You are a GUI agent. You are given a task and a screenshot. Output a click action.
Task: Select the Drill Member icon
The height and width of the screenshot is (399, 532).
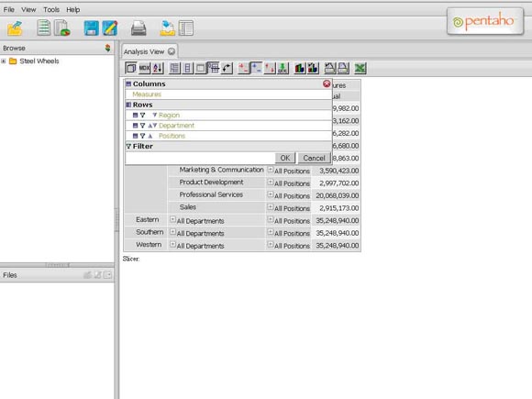point(243,68)
